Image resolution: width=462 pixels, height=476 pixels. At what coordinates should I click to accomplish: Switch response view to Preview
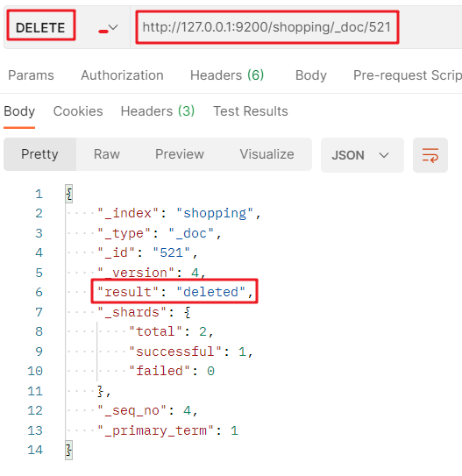coord(180,154)
